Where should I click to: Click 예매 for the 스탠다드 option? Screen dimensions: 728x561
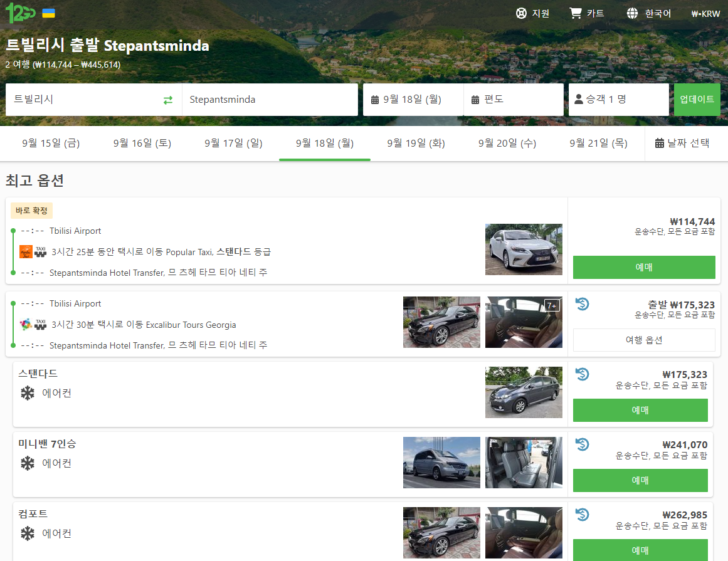(x=640, y=410)
